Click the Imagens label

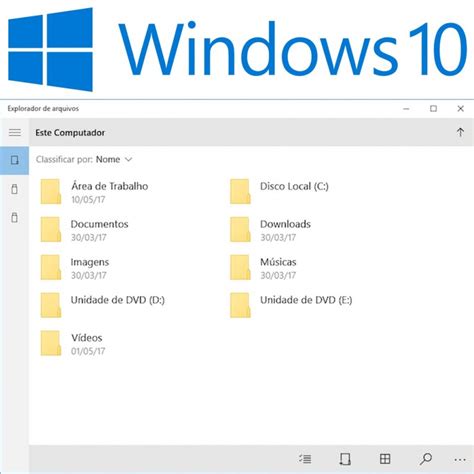pyautogui.click(x=90, y=262)
